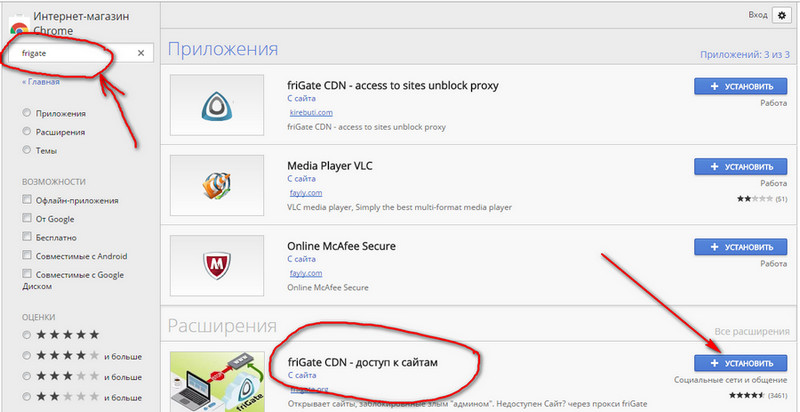Click the Вход sign-in link
This screenshot has width=800, height=412.
click(x=758, y=15)
